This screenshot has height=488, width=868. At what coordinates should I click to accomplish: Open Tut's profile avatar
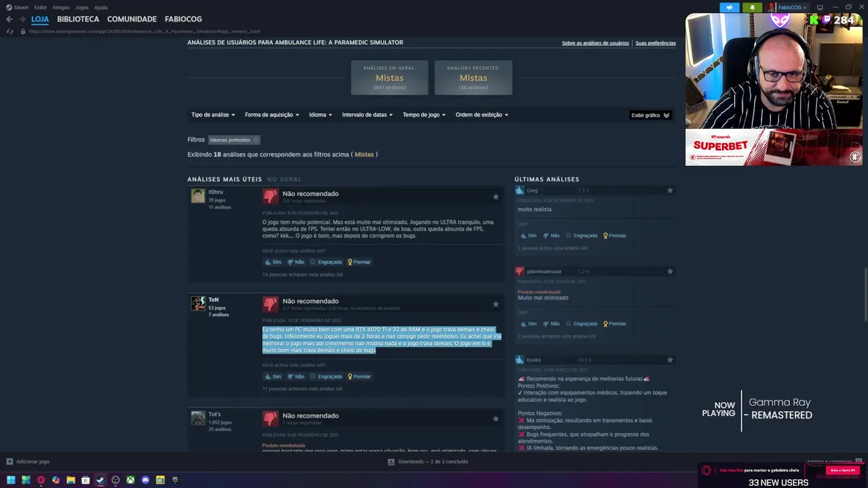(x=198, y=418)
